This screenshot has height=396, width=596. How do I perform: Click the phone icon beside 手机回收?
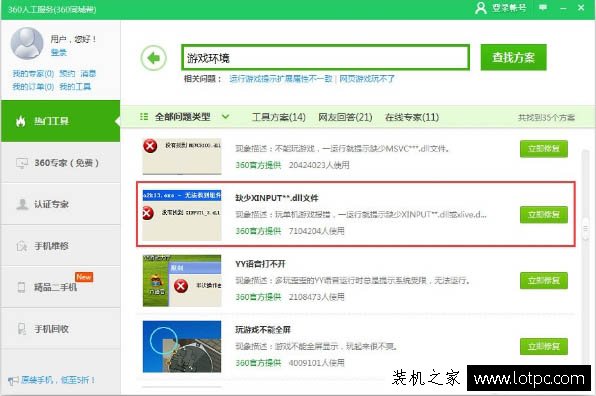pos(22,329)
